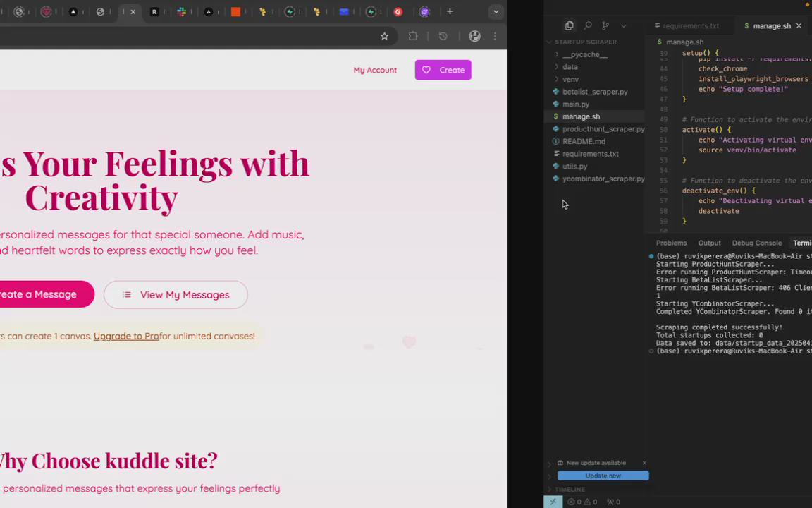Click the source venv/bin/activate code line

tap(746, 150)
